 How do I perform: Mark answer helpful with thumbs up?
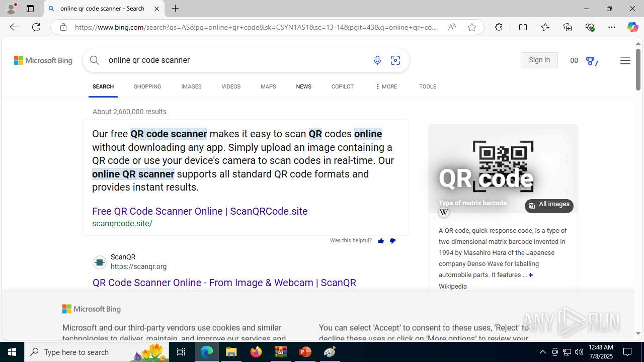[381, 241]
